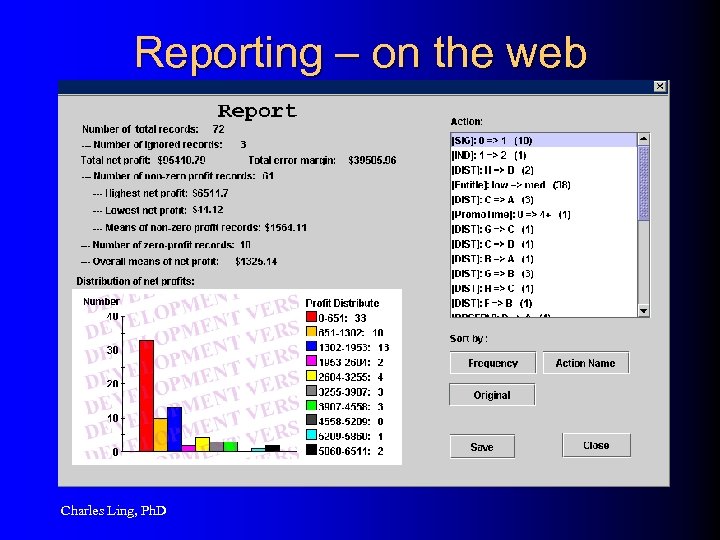
Task: Click the Action list label
Action: click(467, 122)
